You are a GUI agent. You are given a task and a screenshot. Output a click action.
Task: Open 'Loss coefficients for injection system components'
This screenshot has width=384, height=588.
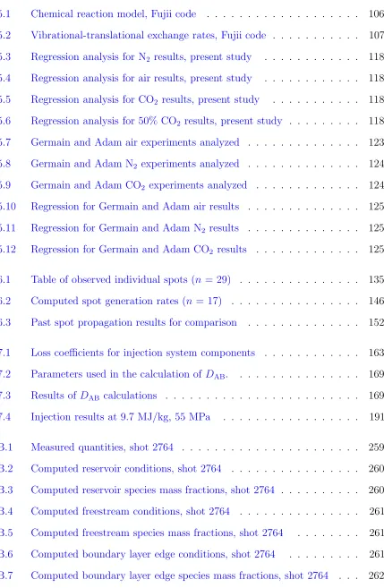pos(143,353)
